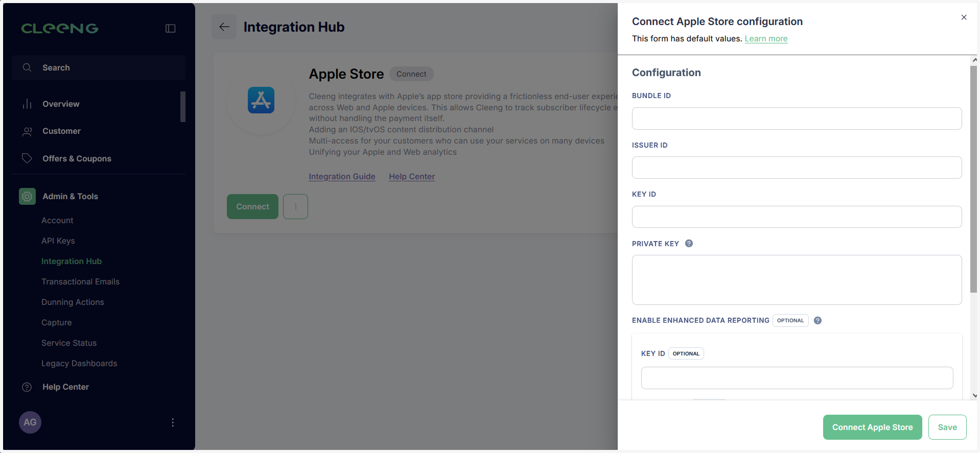The height and width of the screenshot is (453, 980).
Task: Collapse the sidebar panel icon
Action: (171, 29)
